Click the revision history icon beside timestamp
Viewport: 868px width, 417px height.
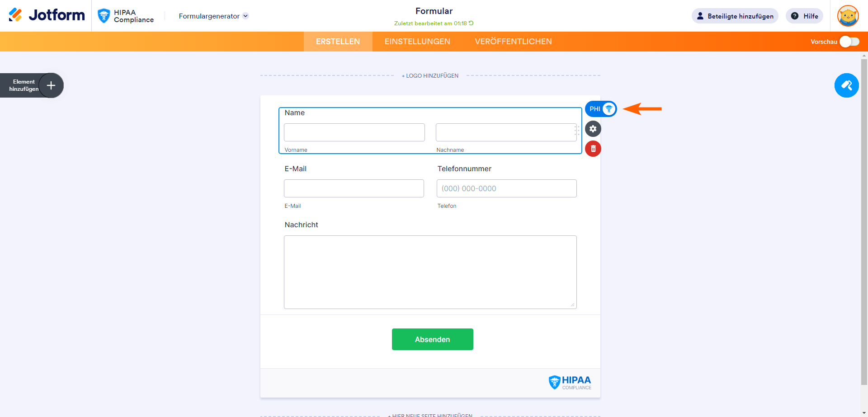(x=471, y=23)
